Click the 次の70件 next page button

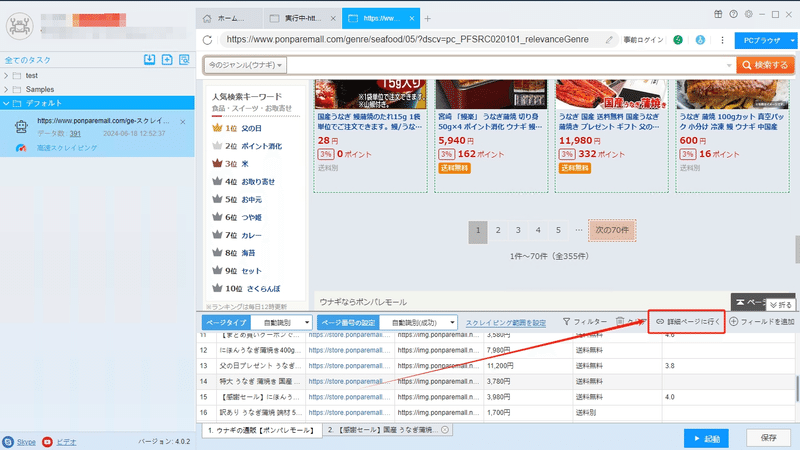click(612, 230)
